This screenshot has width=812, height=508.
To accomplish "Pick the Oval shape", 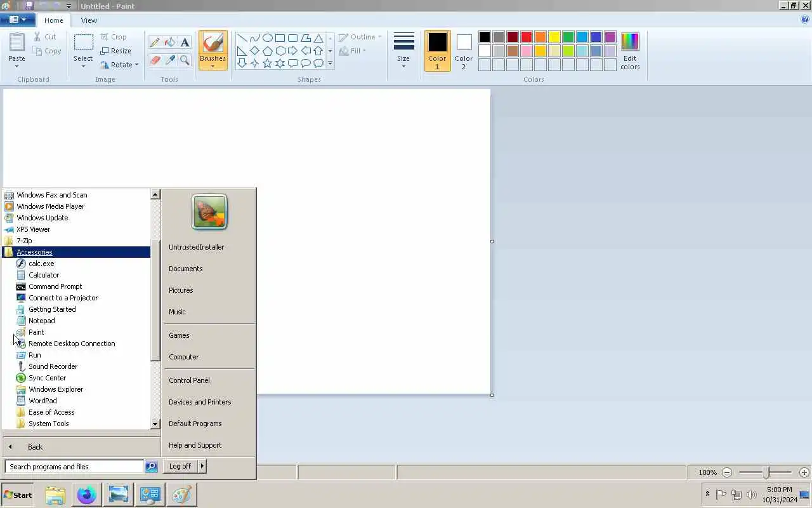I will tap(267, 38).
